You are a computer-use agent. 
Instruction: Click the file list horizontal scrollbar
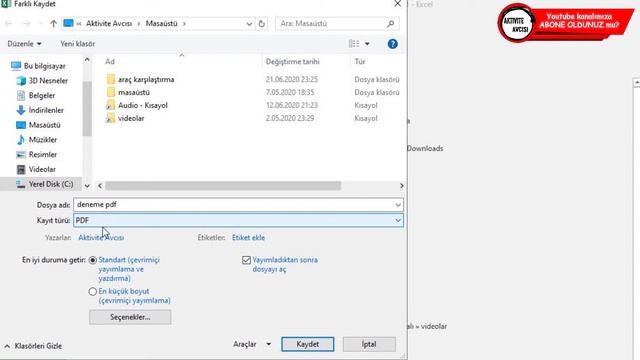tap(223, 186)
